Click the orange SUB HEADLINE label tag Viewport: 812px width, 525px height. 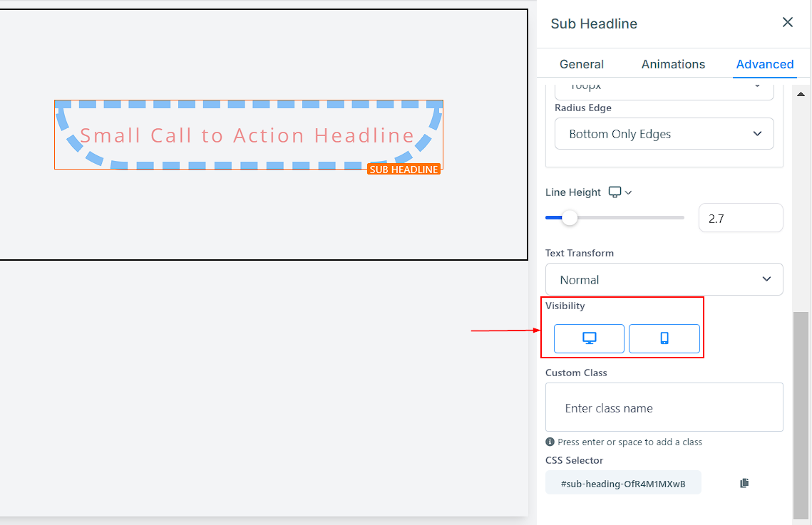point(404,169)
